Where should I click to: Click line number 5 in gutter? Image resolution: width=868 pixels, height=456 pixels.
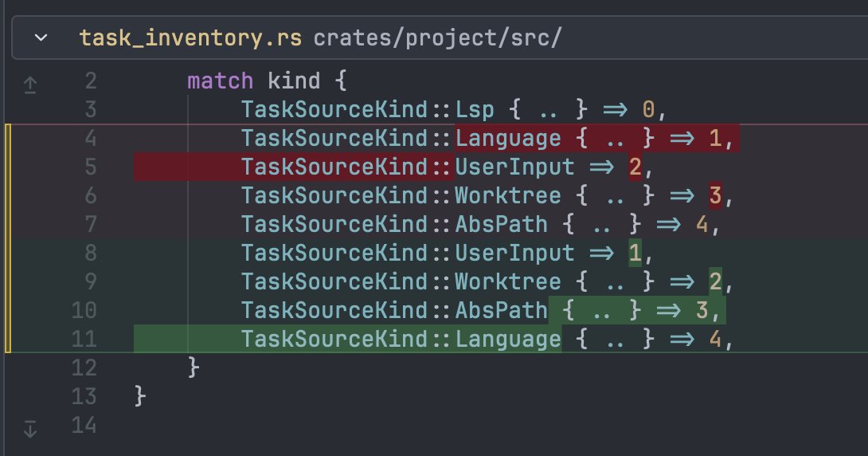pyautogui.click(x=91, y=167)
